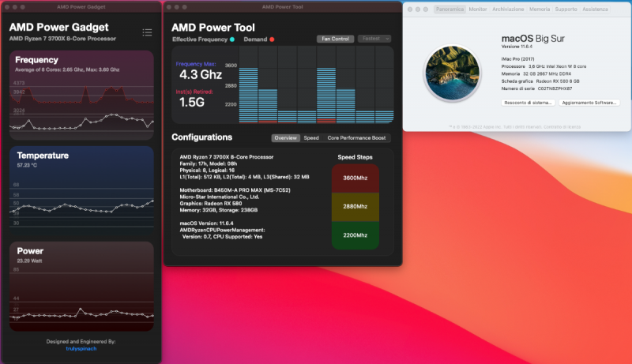The height and width of the screenshot is (364, 632).
Task: Click the Resoconto di sistema button
Action: [x=528, y=103]
